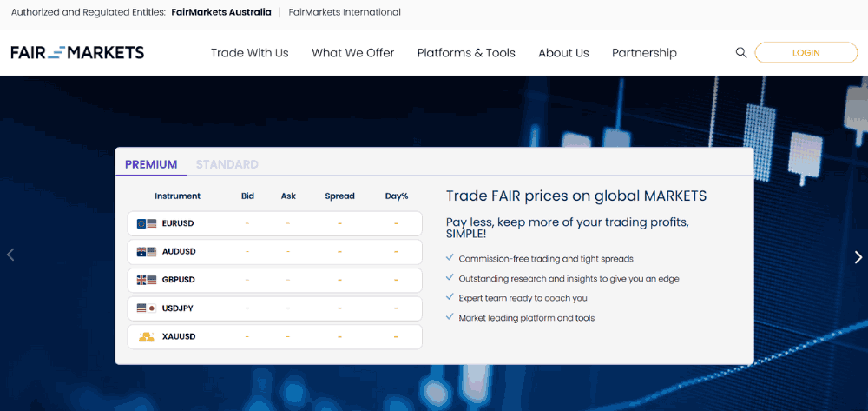Click the XAUUSD gold bars icon
The height and width of the screenshot is (411, 868).
(x=147, y=336)
